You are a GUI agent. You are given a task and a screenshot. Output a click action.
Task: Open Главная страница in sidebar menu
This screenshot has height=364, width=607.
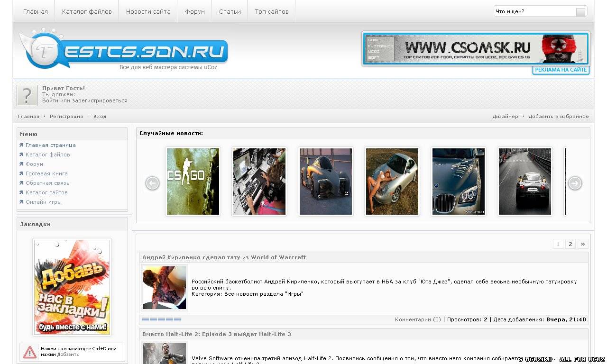(x=51, y=145)
